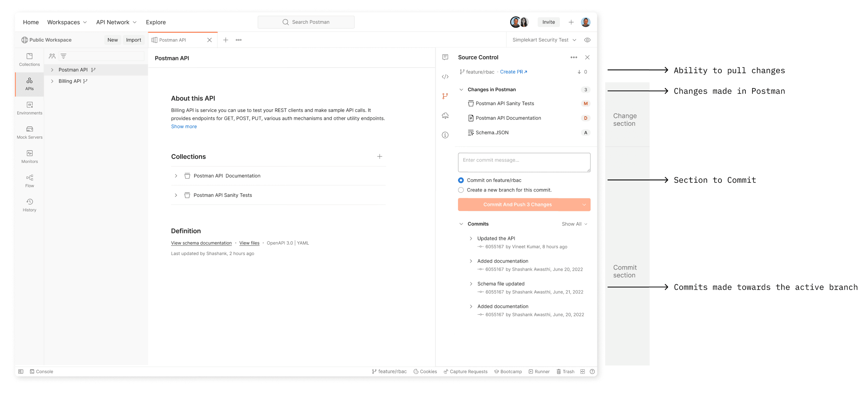Click Commit And Push 3 Changes button

517,205
